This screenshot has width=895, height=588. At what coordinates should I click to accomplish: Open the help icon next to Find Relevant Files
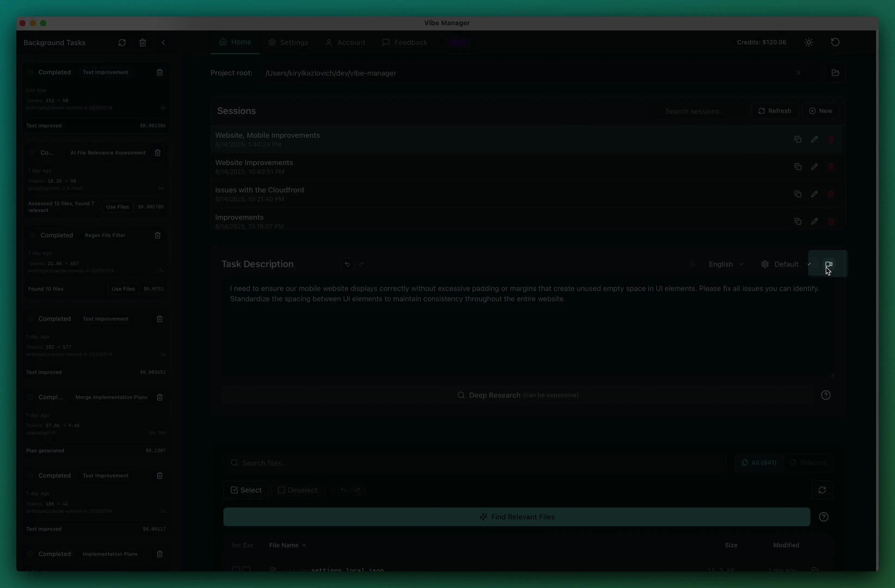(x=824, y=517)
